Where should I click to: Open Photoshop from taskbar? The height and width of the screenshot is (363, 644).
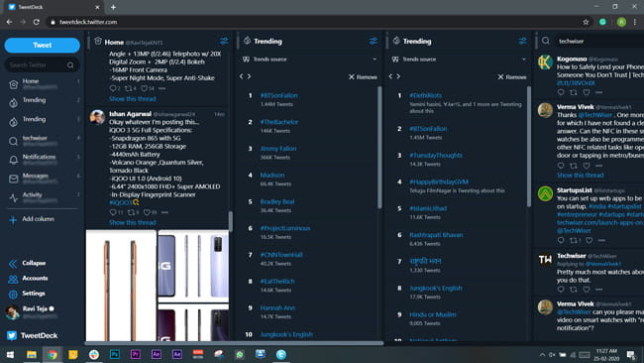point(115,354)
